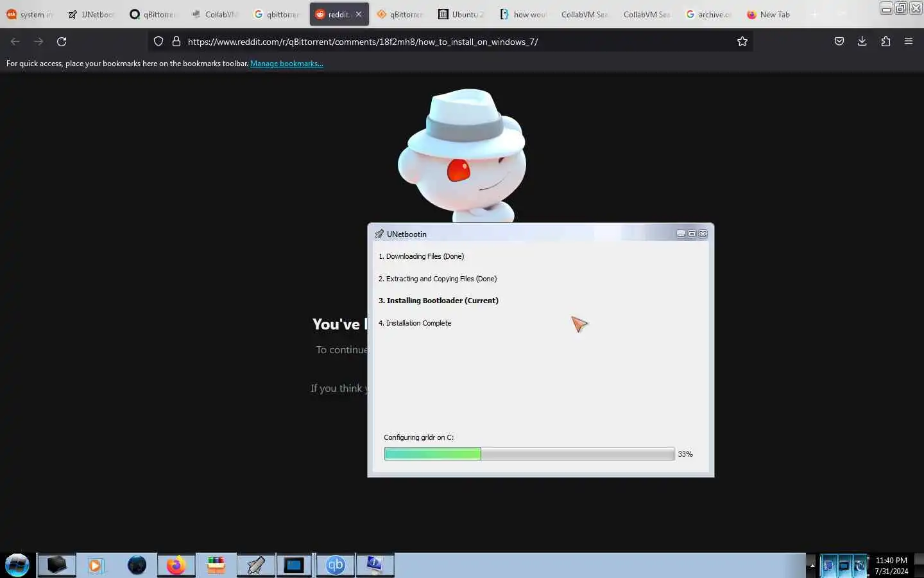Open the Windows Start menu
This screenshot has width=924, height=578.
coord(17,565)
